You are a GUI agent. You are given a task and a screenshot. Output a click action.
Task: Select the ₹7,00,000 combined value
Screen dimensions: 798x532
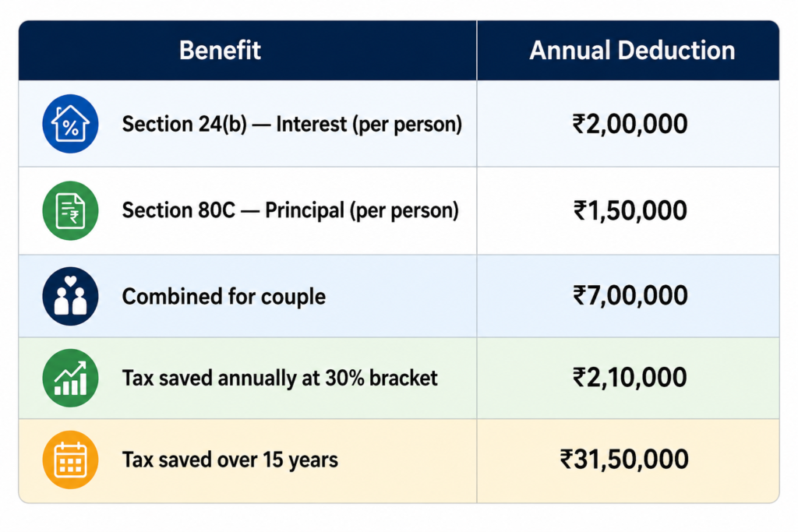pyautogui.click(x=630, y=296)
